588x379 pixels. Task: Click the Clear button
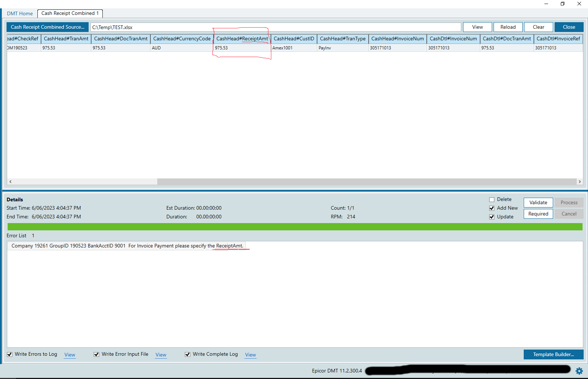click(x=538, y=27)
